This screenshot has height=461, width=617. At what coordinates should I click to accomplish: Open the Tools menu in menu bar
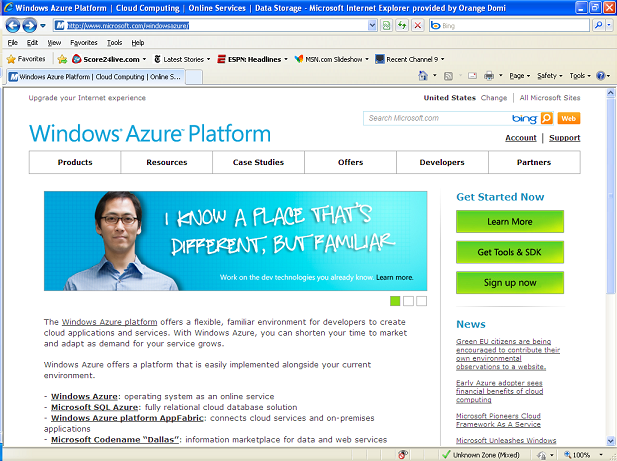[115, 42]
